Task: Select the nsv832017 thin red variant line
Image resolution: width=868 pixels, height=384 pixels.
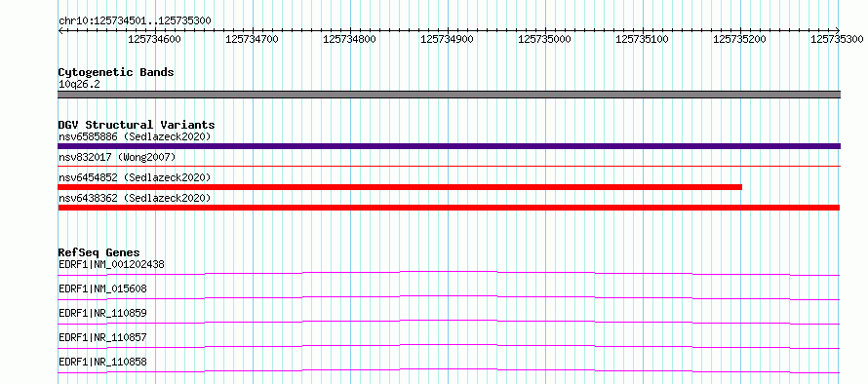Action: (449, 166)
